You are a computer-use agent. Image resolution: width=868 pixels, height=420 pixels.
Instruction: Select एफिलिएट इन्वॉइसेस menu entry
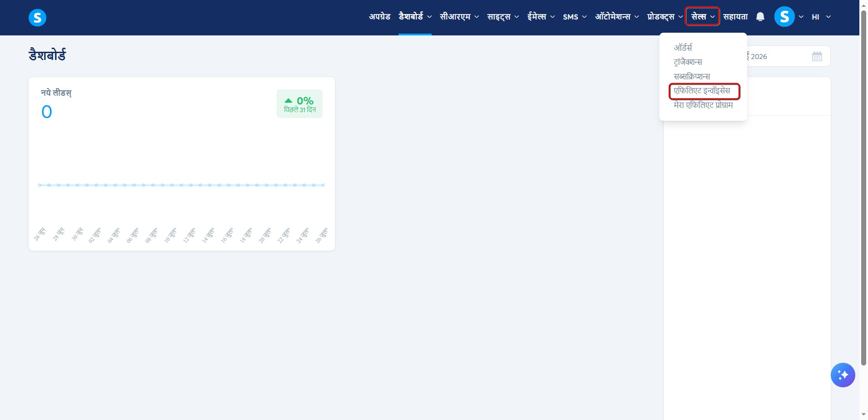pyautogui.click(x=702, y=91)
